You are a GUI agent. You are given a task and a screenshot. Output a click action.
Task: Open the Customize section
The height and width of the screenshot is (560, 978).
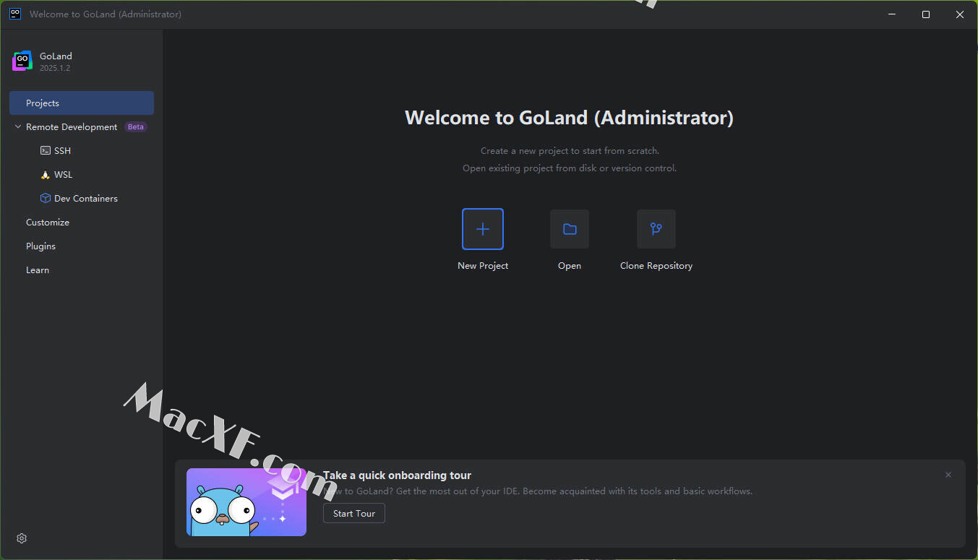[48, 223]
